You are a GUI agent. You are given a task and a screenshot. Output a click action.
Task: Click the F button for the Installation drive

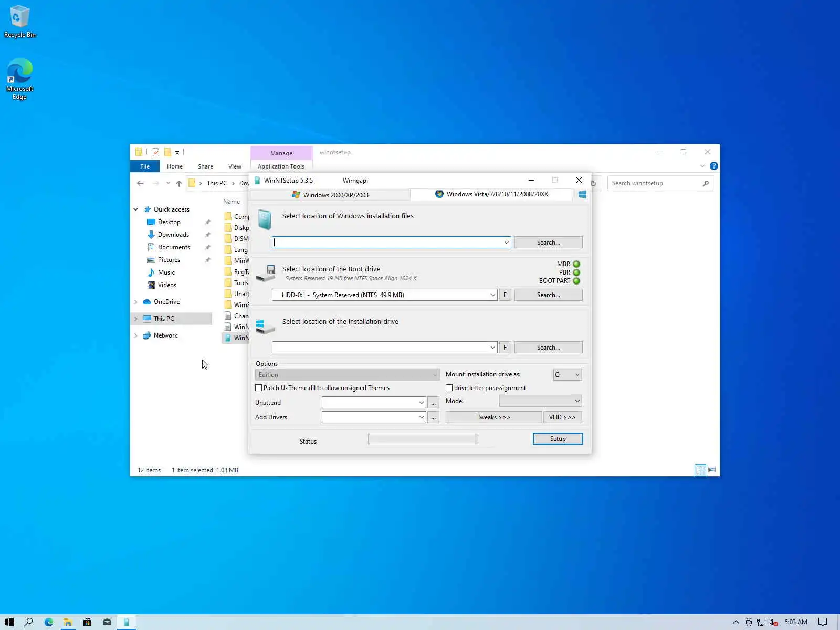505,348
